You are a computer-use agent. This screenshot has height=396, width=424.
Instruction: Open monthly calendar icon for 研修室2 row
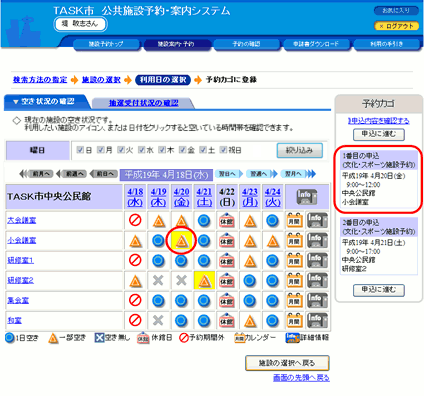[x=294, y=281]
